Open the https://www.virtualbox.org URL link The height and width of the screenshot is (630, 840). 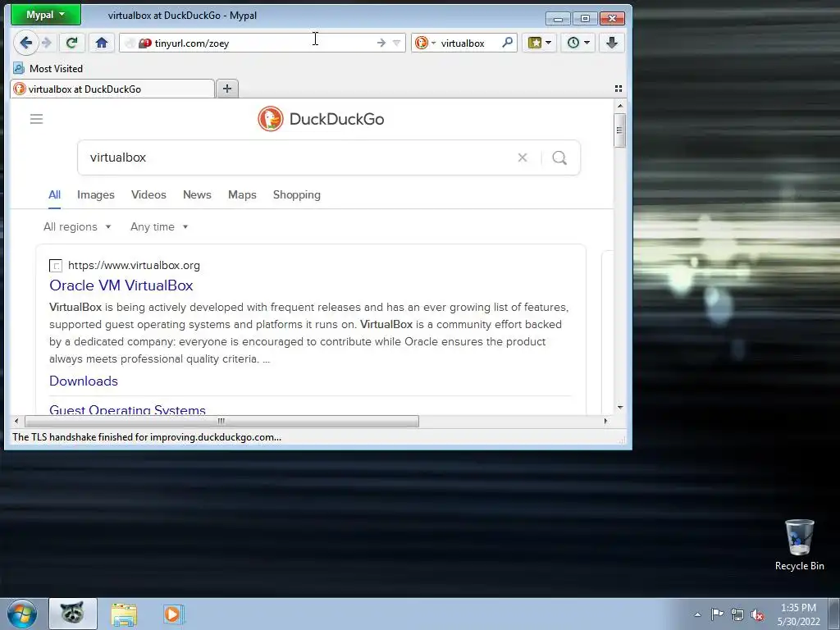[134, 265]
